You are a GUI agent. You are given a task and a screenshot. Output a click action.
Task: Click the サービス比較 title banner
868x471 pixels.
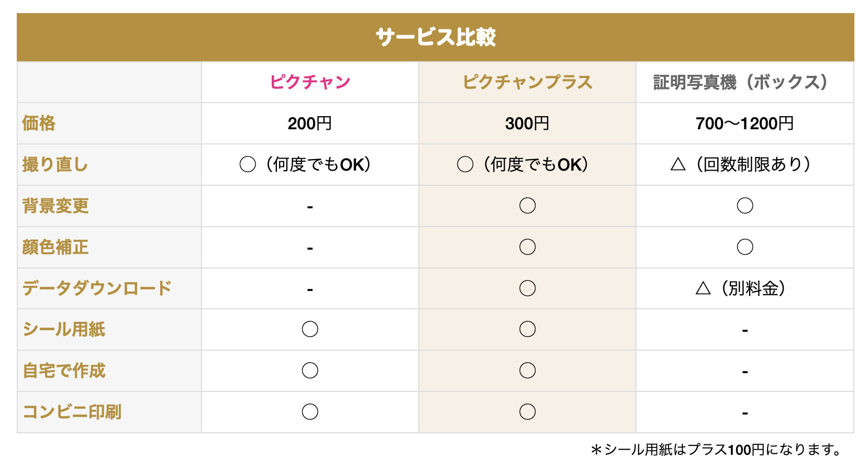[436, 37]
